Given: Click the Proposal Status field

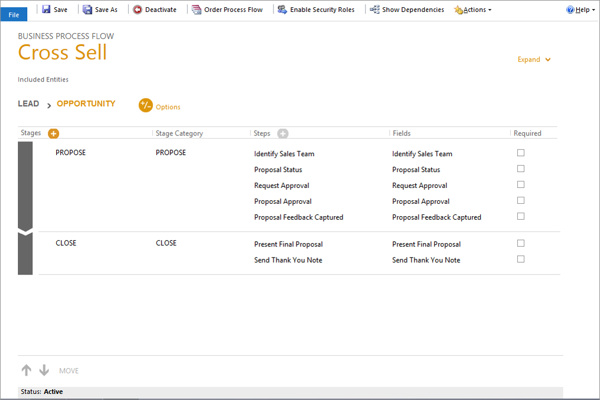Looking at the screenshot, I should pos(416,170).
